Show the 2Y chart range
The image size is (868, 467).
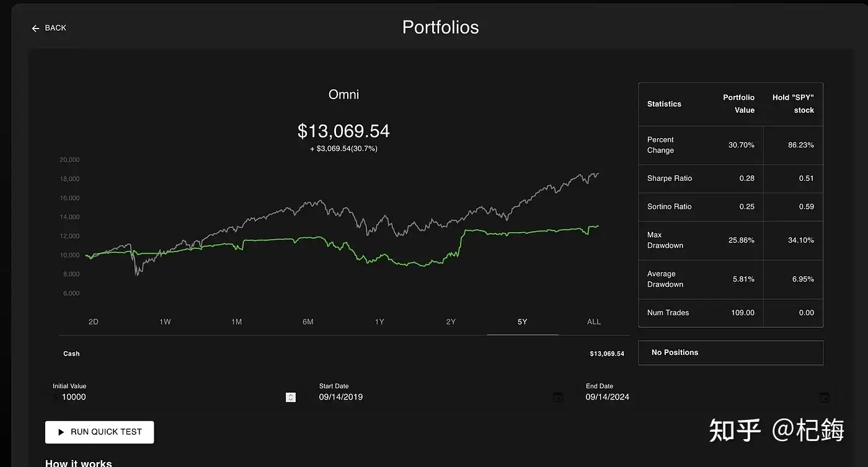point(451,321)
